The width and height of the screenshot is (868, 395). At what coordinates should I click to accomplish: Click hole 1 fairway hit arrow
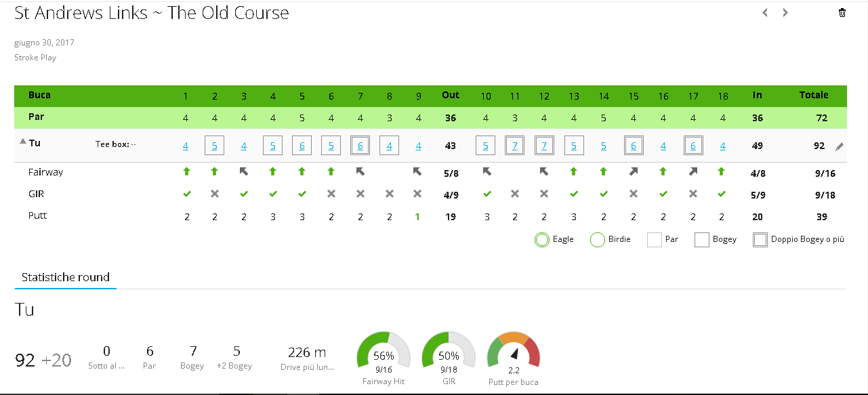186,172
